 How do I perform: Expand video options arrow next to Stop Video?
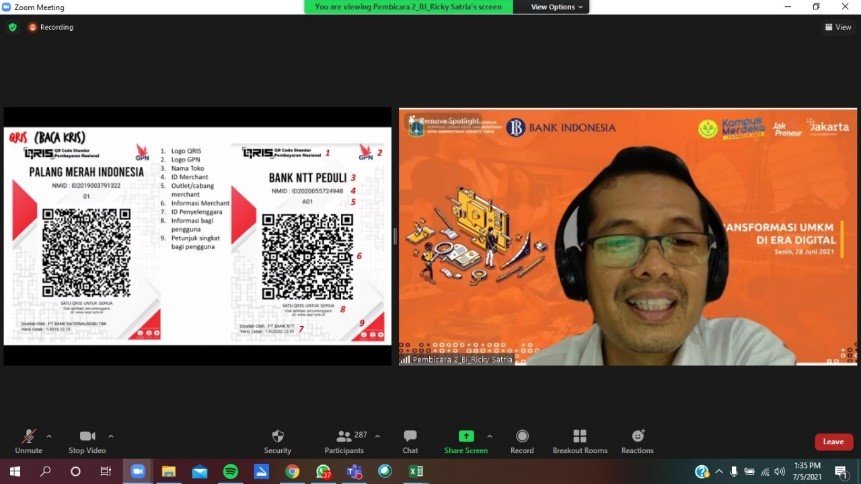[111, 437]
